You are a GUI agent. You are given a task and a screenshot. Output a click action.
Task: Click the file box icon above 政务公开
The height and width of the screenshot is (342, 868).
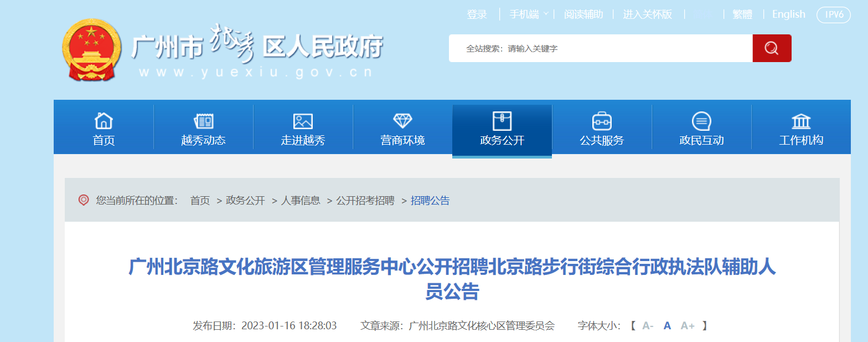[x=502, y=121]
